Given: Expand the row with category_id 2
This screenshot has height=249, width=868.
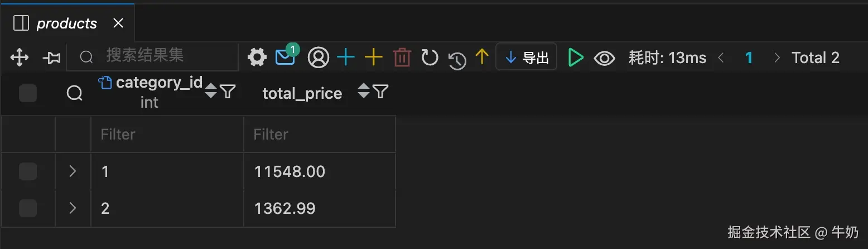Looking at the screenshot, I should (73, 208).
